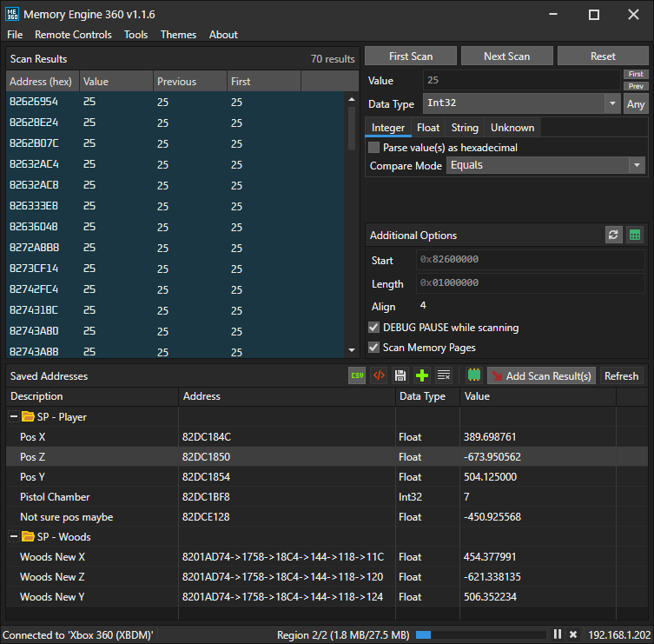The width and height of the screenshot is (654, 644).
Task: Collapse the SP - Player group
Action: click(14, 417)
